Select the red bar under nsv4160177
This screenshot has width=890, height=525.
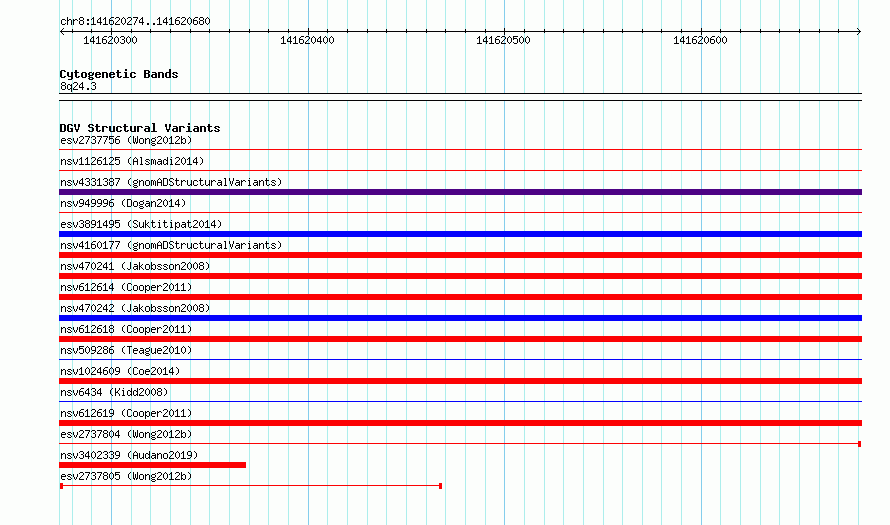tap(460, 255)
